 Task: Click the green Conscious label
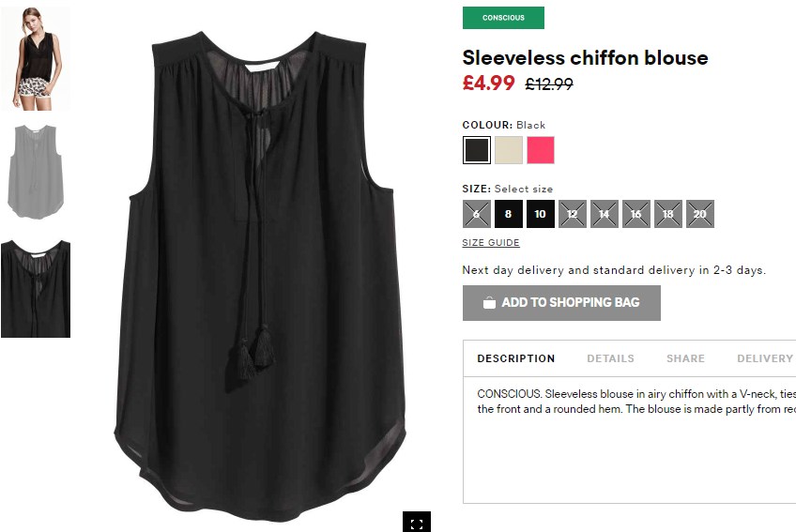coord(503,18)
